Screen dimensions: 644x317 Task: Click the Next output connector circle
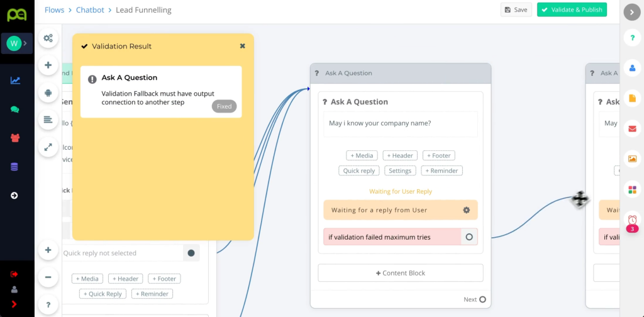(482, 299)
